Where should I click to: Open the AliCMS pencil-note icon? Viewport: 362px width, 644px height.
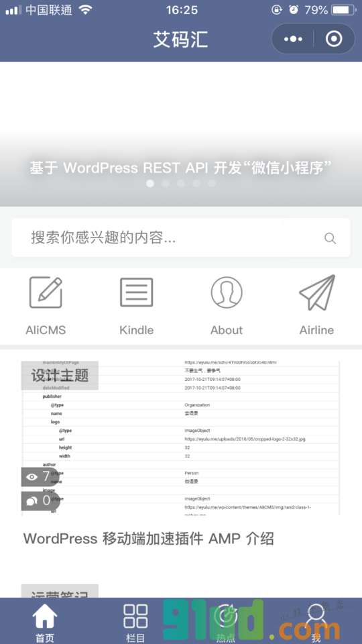[x=46, y=292]
